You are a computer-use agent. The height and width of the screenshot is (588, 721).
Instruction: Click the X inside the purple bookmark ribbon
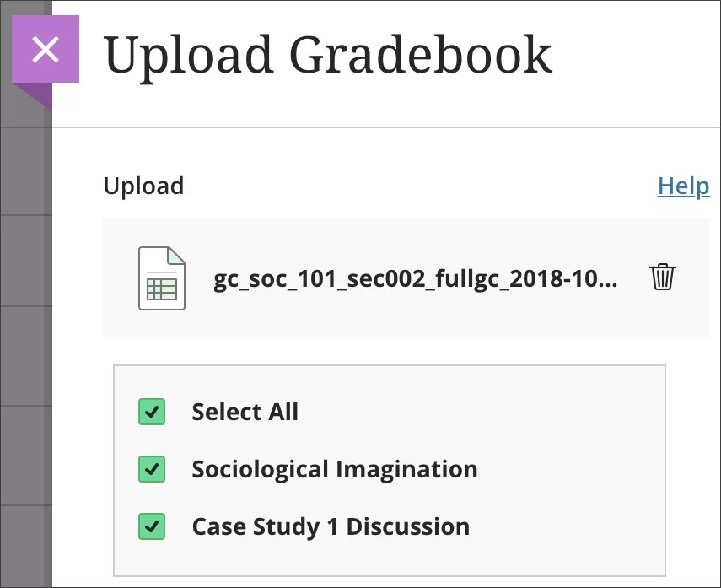46,48
